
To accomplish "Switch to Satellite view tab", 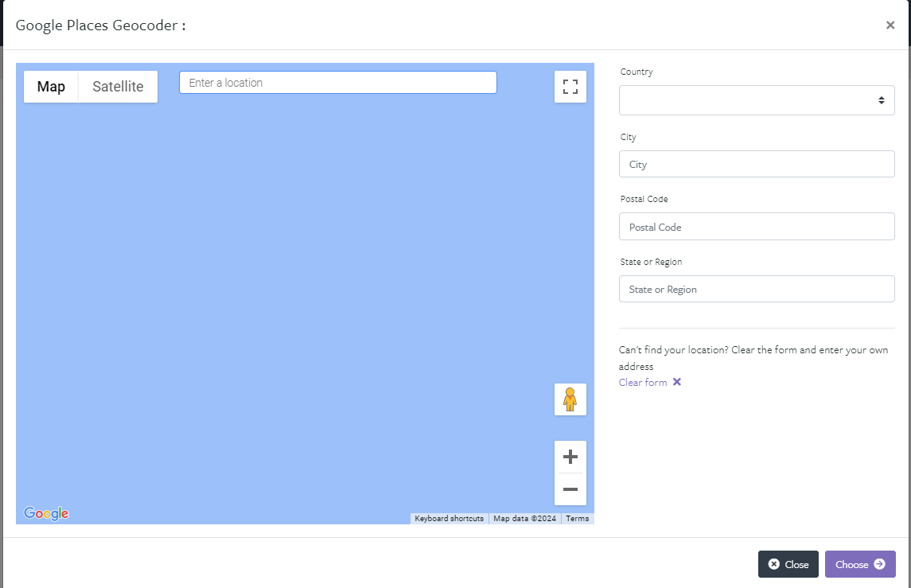I will tap(118, 87).
